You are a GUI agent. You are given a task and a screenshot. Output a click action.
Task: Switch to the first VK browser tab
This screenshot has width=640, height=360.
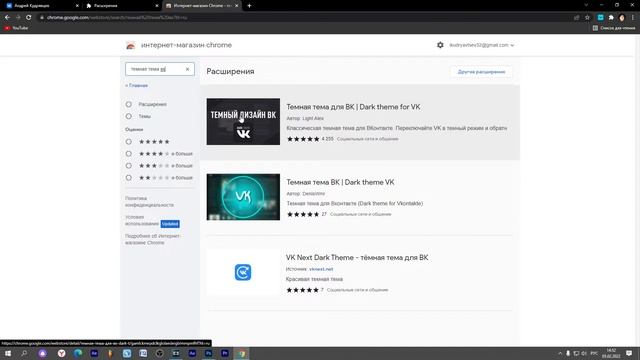40,6
